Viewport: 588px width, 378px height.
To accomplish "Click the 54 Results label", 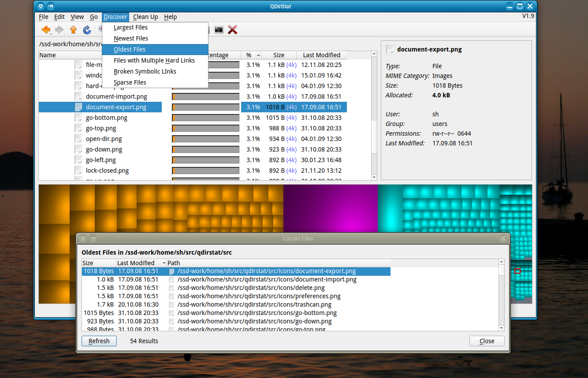I will click(x=144, y=341).
